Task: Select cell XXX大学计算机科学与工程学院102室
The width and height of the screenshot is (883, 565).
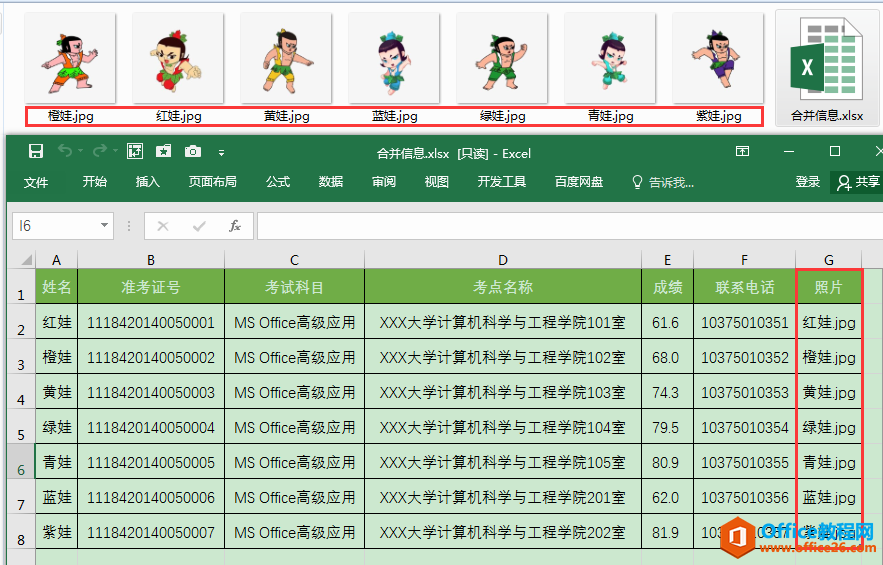Action: tap(503, 357)
